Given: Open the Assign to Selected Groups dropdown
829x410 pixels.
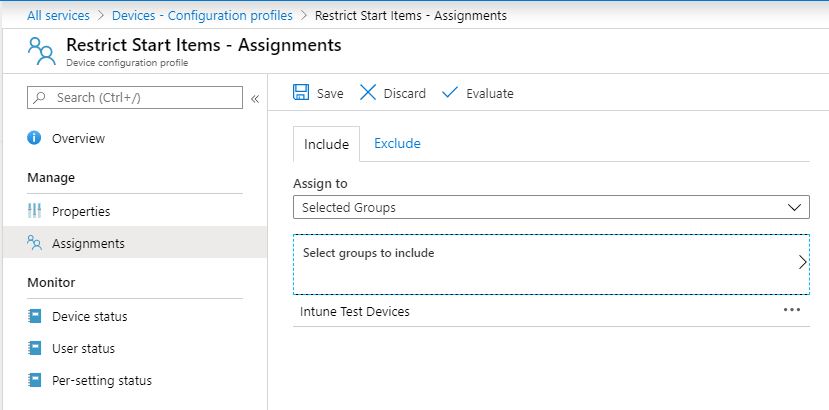Looking at the screenshot, I should [550, 207].
